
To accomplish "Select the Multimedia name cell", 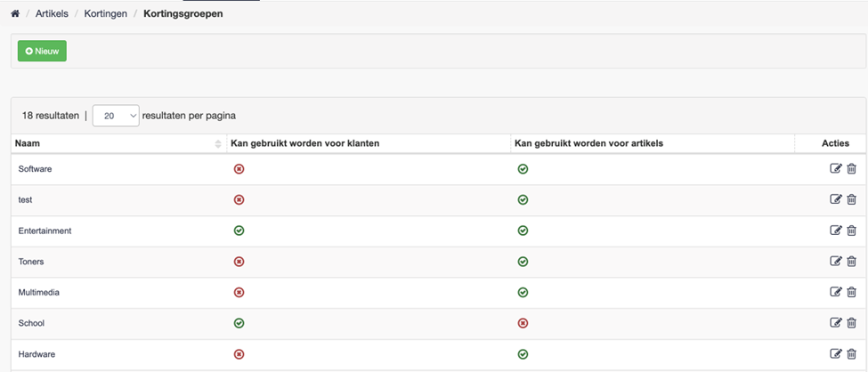I will [118, 293].
